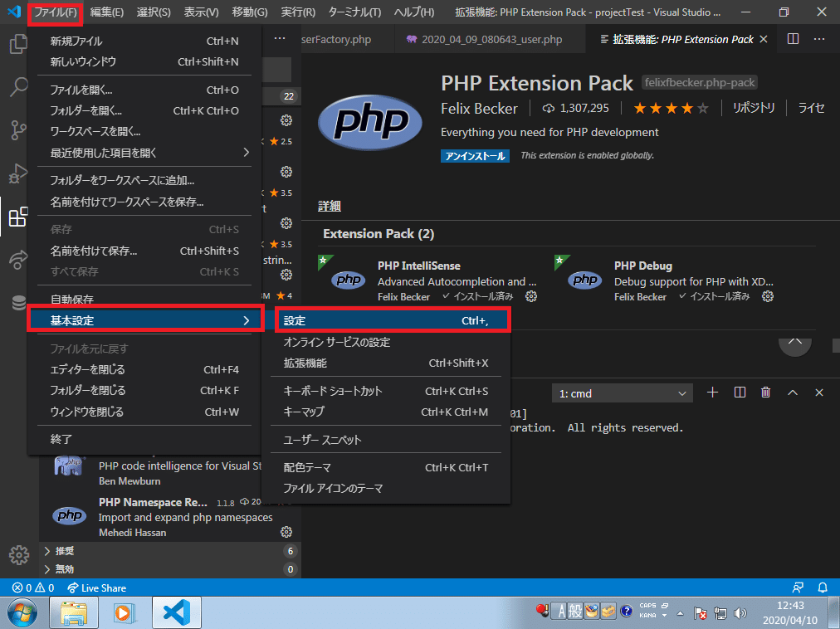Select フォルダーを開く... menu item

tap(144, 110)
